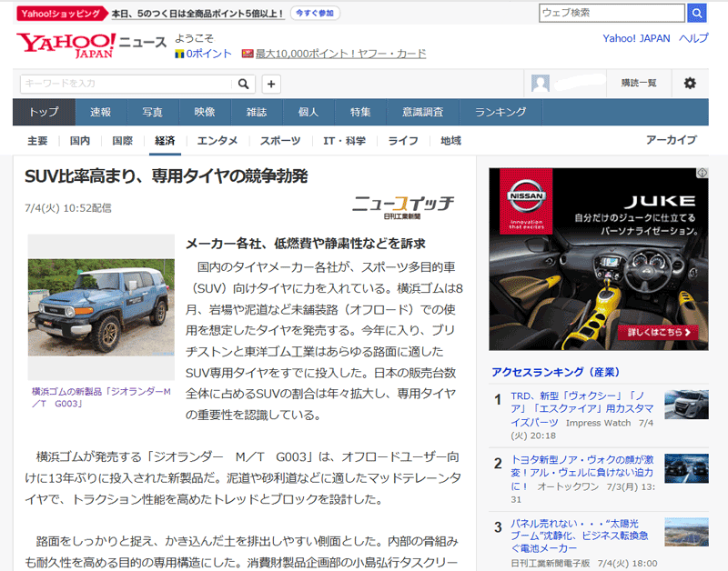Choose the 地域 category

pos(450,141)
